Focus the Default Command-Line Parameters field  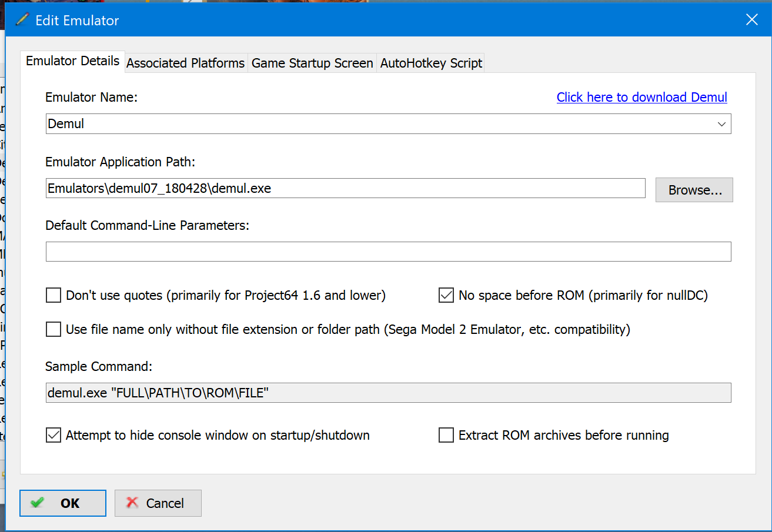[389, 252]
